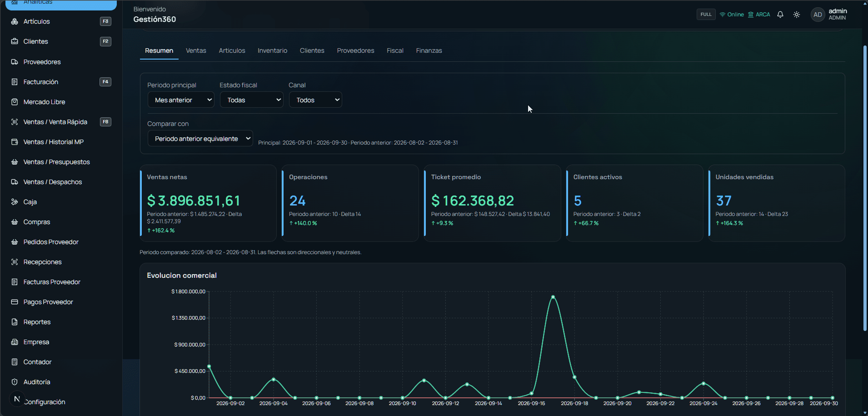Screen dimensions: 868x416
Task: Click the Clientes sidebar icon
Action: tap(15, 41)
